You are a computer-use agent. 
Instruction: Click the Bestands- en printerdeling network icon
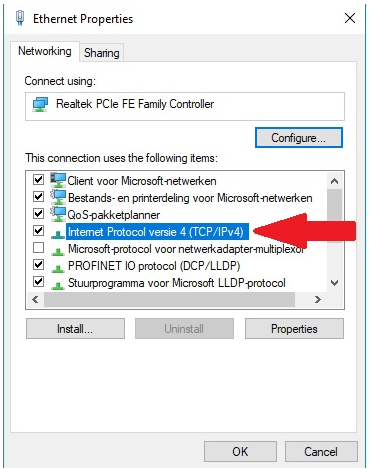coord(58,197)
